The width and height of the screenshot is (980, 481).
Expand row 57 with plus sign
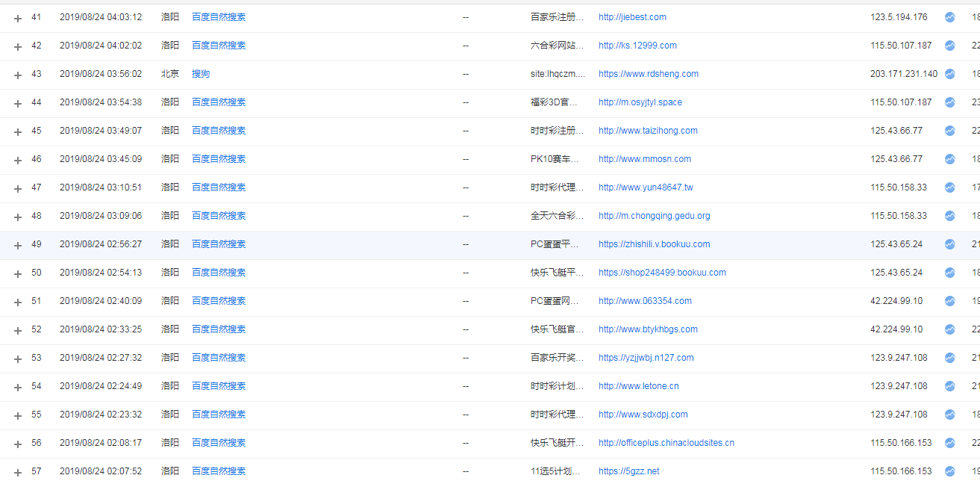(x=18, y=472)
